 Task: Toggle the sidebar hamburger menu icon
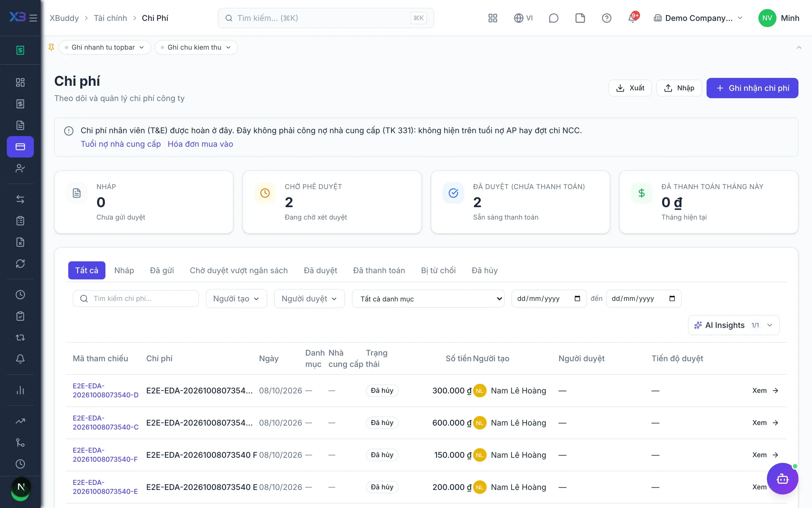[x=33, y=18]
